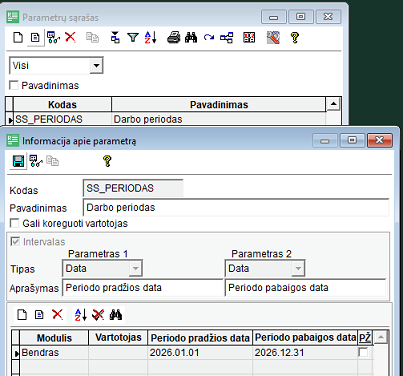Click Periodo pradžios data description field
The image size is (403, 376).
coord(142,288)
